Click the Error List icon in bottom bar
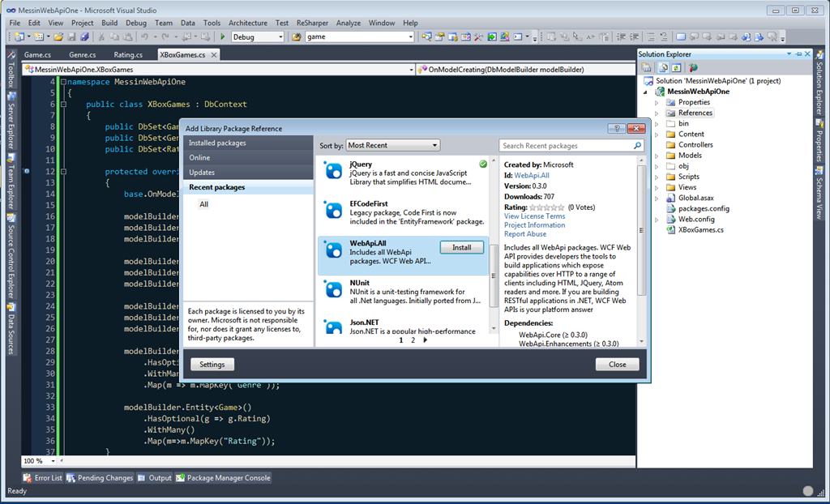Viewport: 830px width, 504px height. (28, 477)
